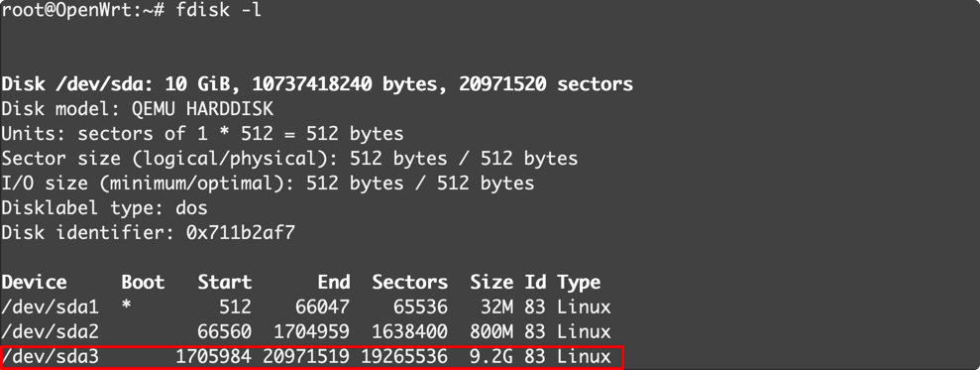Click the 9.2G size value
This screenshot has width=980, height=370.
pos(491,356)
